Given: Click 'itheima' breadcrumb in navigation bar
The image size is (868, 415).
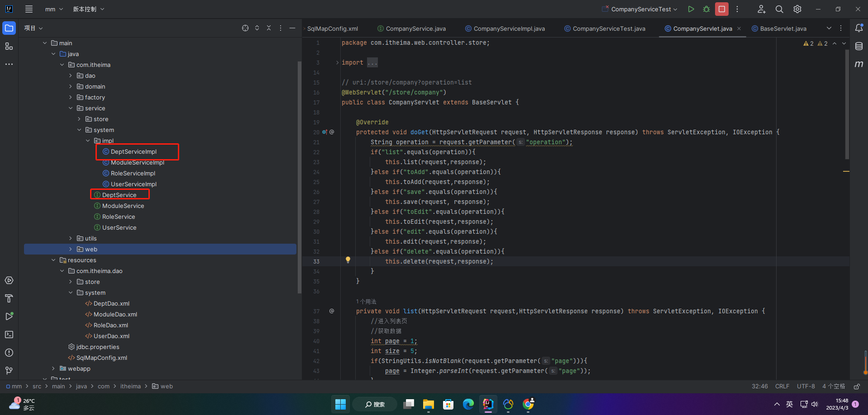Looking at the screenshot, I should coord(130,387).
